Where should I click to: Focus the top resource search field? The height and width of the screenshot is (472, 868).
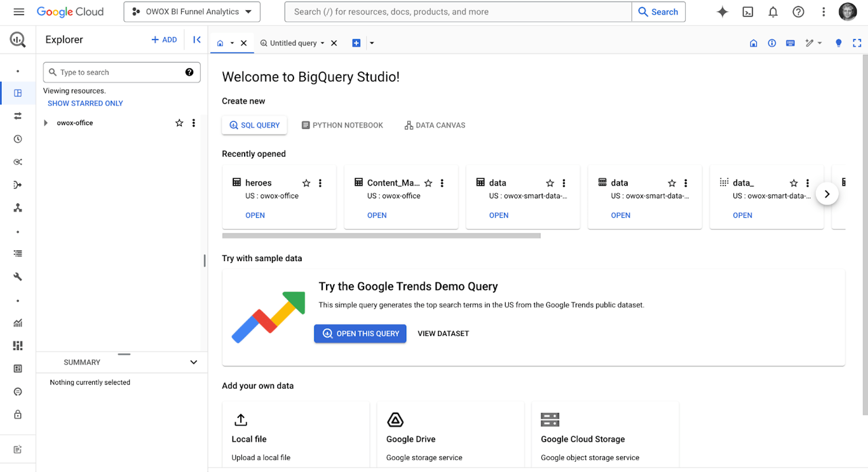(458, 12)
